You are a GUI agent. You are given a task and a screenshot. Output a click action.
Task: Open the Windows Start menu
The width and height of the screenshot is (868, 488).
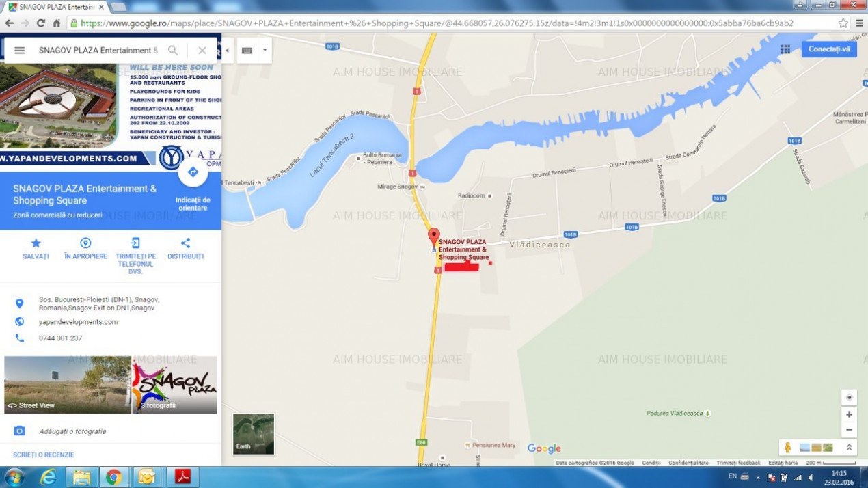14,477
